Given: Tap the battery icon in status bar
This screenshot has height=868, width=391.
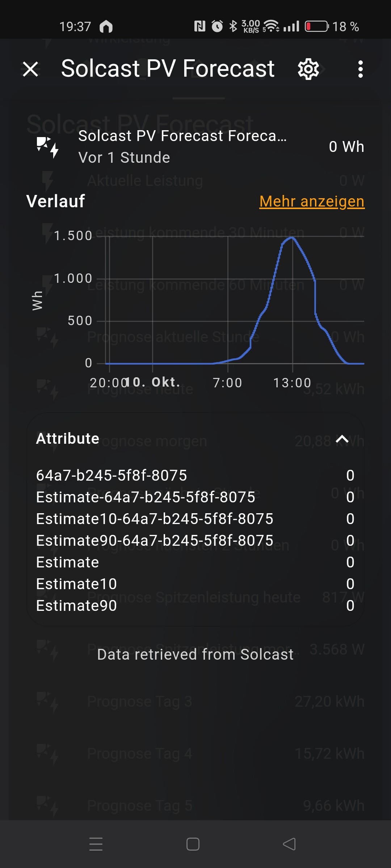Looking at the screenshot, I should coord(316,26).
